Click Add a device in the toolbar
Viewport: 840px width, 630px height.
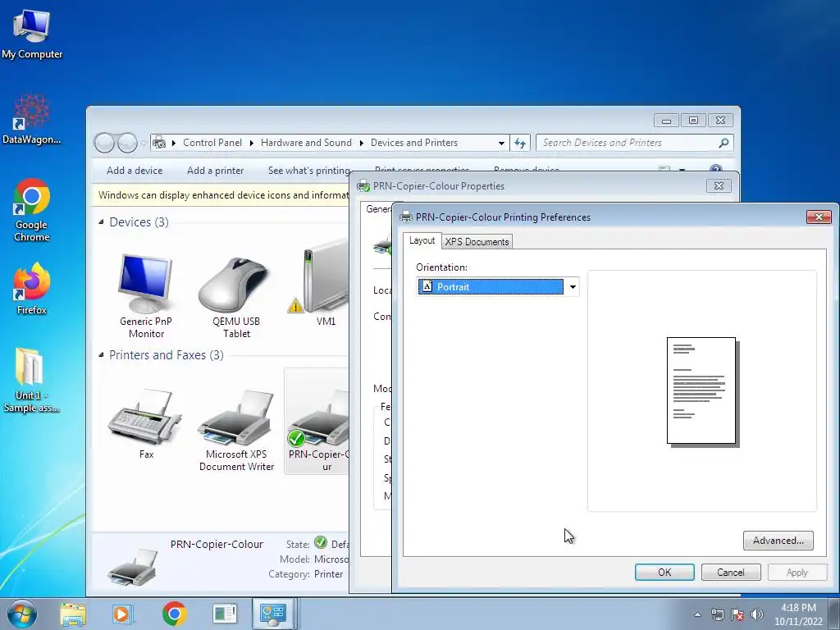click(135, 171)
